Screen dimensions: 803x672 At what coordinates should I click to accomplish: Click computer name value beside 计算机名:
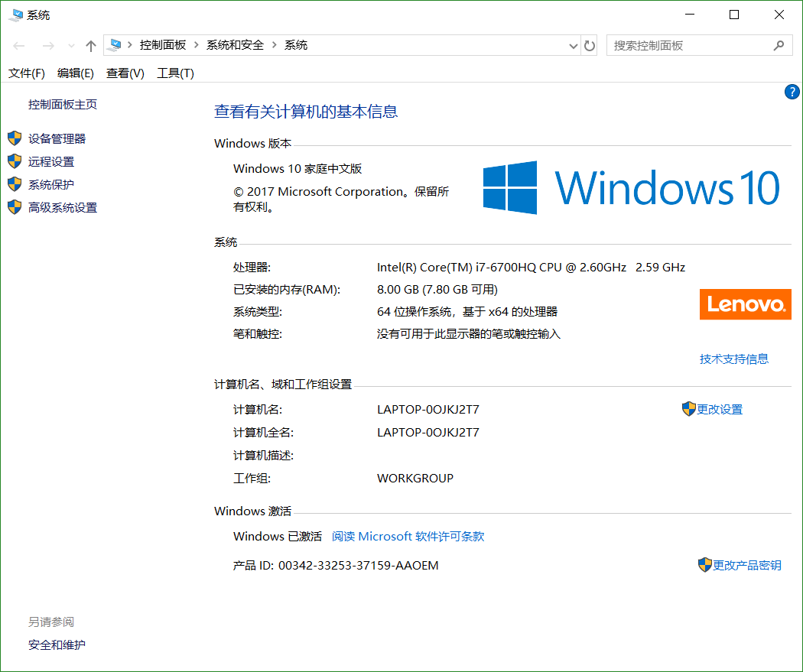coord(428,410)
